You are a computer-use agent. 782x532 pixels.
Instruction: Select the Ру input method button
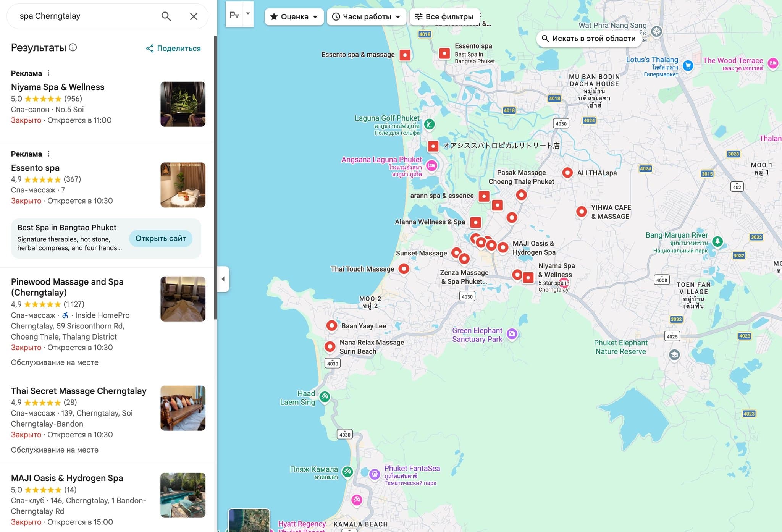coord(234,15)
